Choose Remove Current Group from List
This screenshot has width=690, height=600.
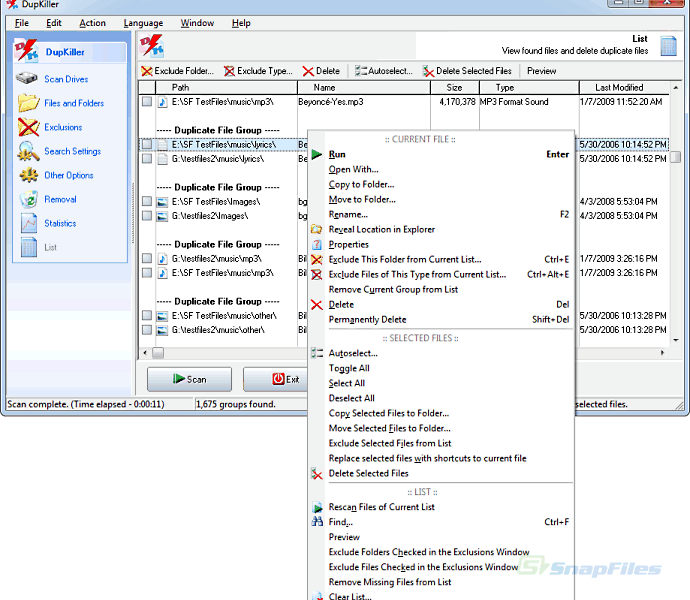441,289
